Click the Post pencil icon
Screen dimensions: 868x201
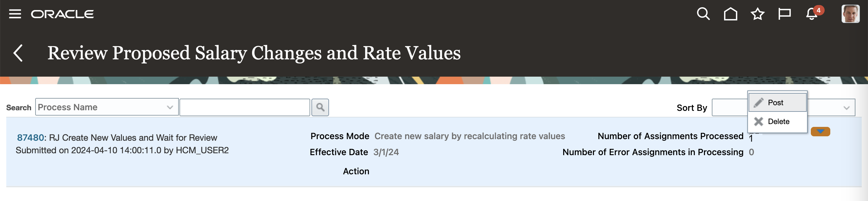(x=759, y=103)
